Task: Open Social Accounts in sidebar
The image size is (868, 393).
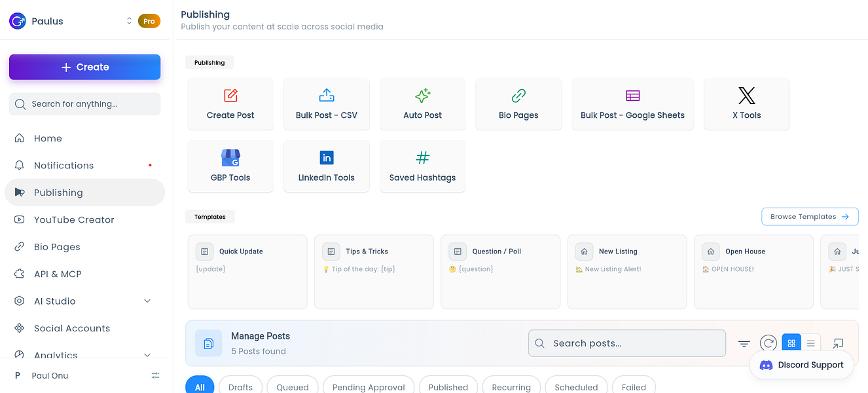Action: coord(85,328)
